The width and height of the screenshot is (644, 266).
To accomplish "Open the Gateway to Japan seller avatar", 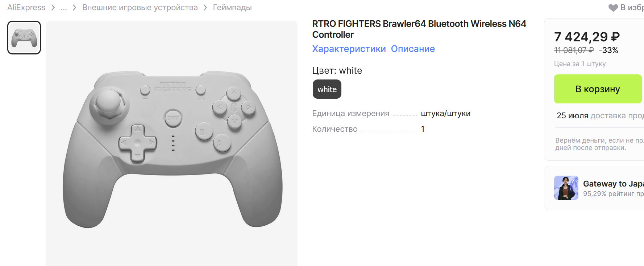I will [x=566, y=188].
